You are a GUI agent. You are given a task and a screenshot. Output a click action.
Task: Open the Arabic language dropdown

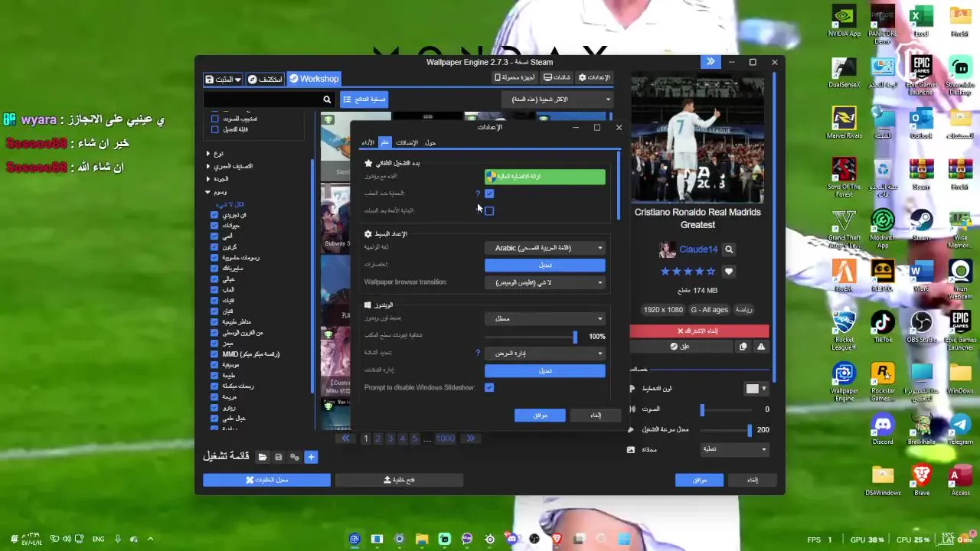(x=545, y=248)
